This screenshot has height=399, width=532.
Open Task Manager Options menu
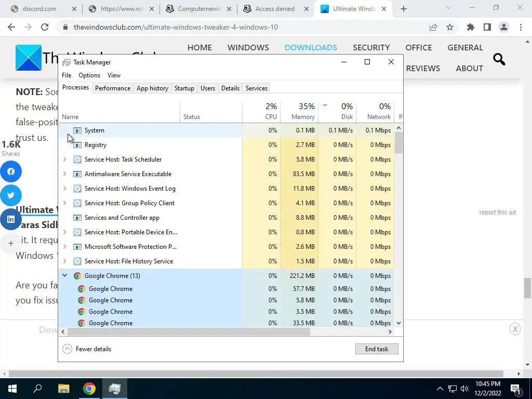pos(89,75)
